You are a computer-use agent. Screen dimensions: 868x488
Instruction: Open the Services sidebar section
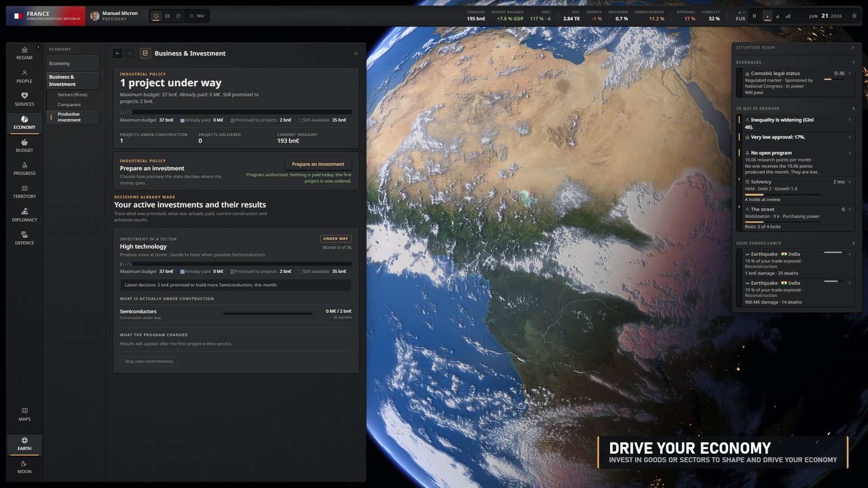point(24,99)
